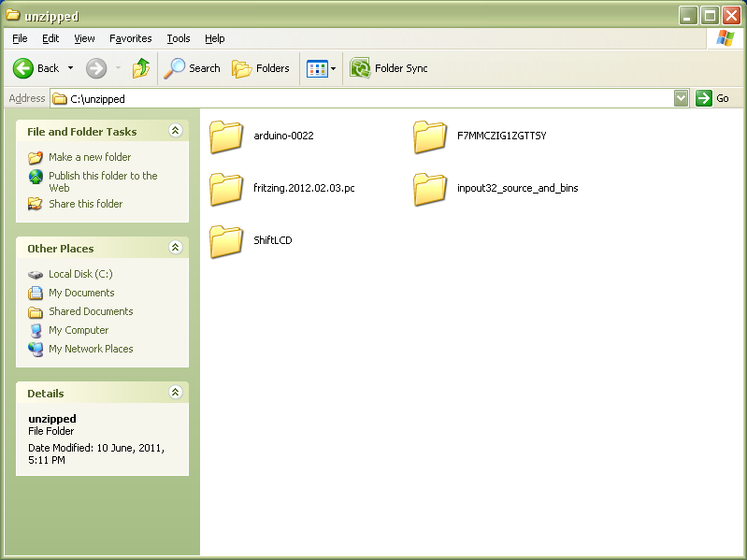Screen dimensions: 747x560
Task: Click the Search magnifier button
Action: pos(192,68)
